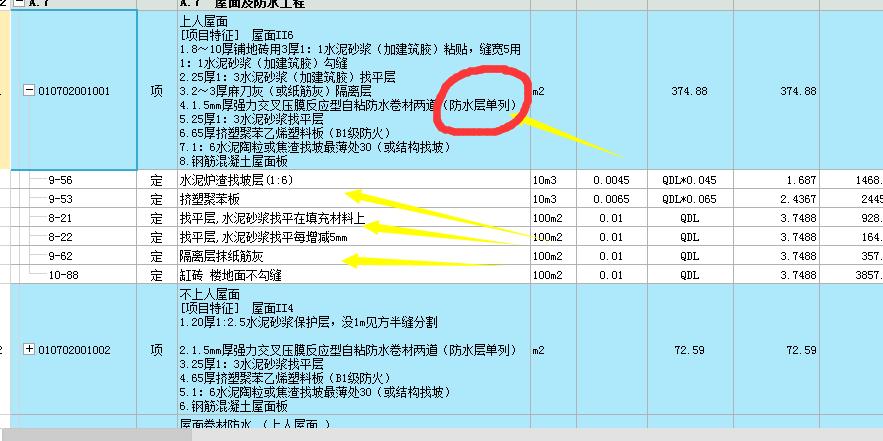Click the m2 unit of item 010702001002

click(538, 350)
